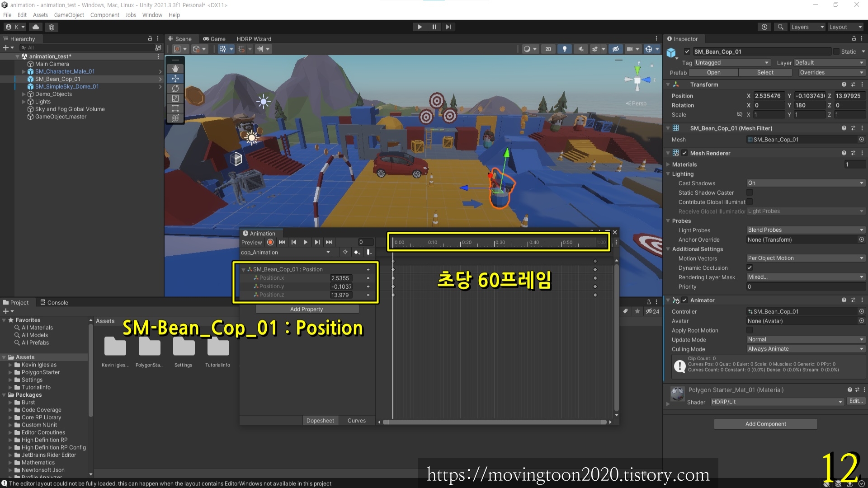Open cop_Animation clip dropdown
Screen dimensions: 868x488
pyautogui.click(x=286, y=253)
